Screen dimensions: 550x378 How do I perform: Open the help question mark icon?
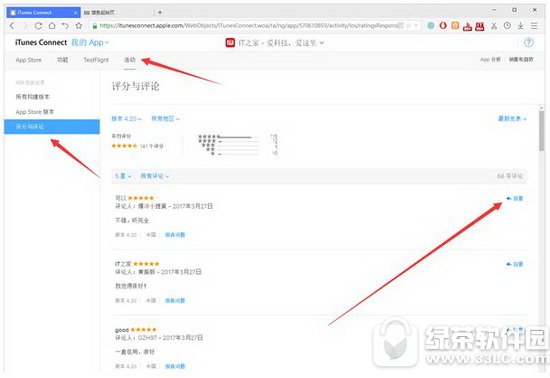[x=529, y=42]
